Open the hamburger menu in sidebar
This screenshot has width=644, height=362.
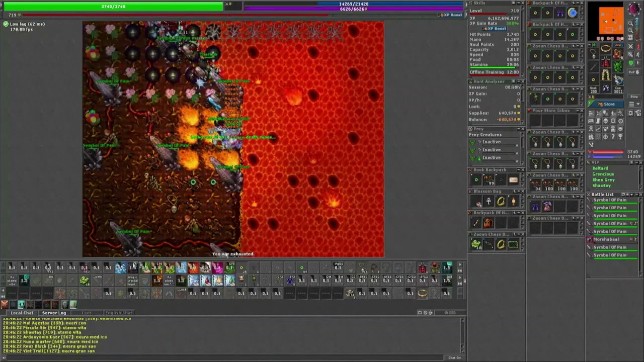coord(631,104)
